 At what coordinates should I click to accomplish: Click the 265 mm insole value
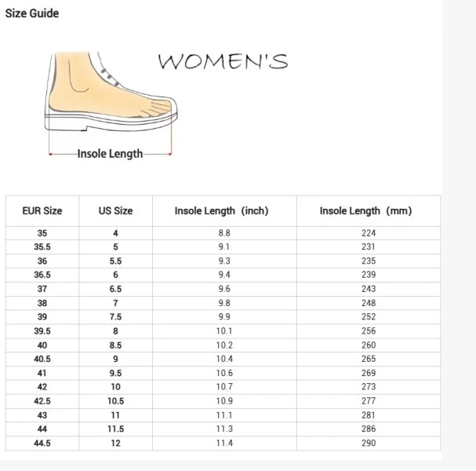click(369, 359)
